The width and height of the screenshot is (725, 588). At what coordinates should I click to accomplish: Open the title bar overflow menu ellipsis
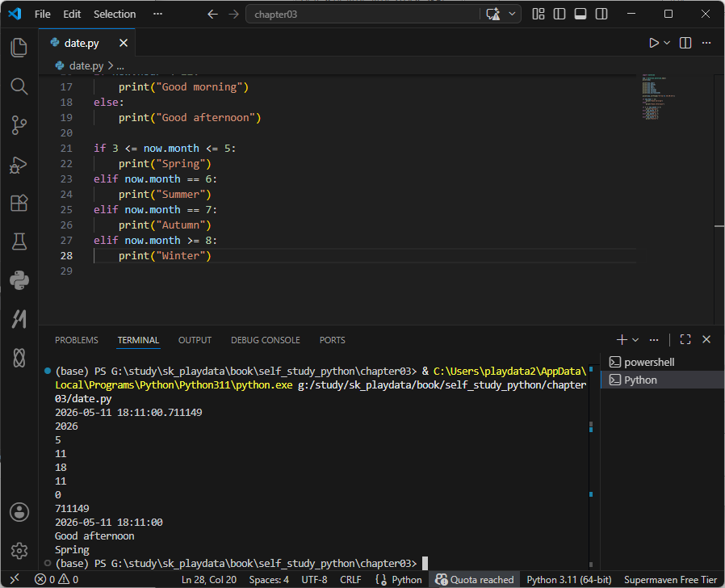pyautogui.click(x=157, y=15)
